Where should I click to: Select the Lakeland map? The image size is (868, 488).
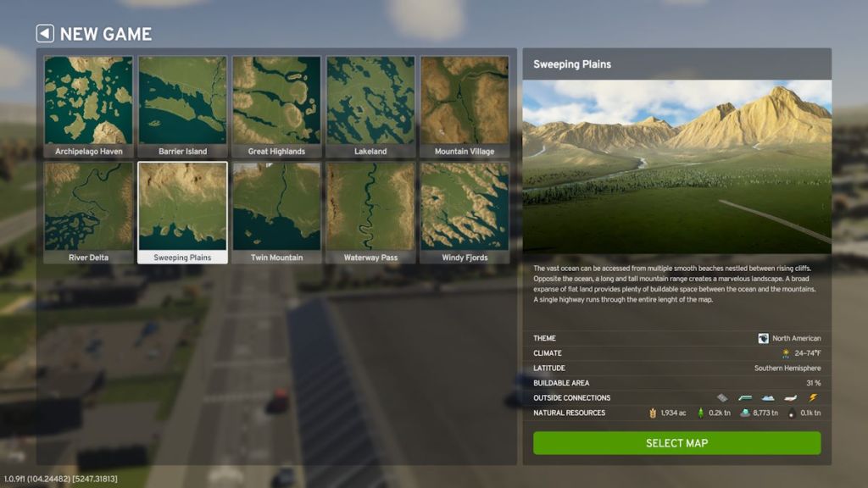370,102
